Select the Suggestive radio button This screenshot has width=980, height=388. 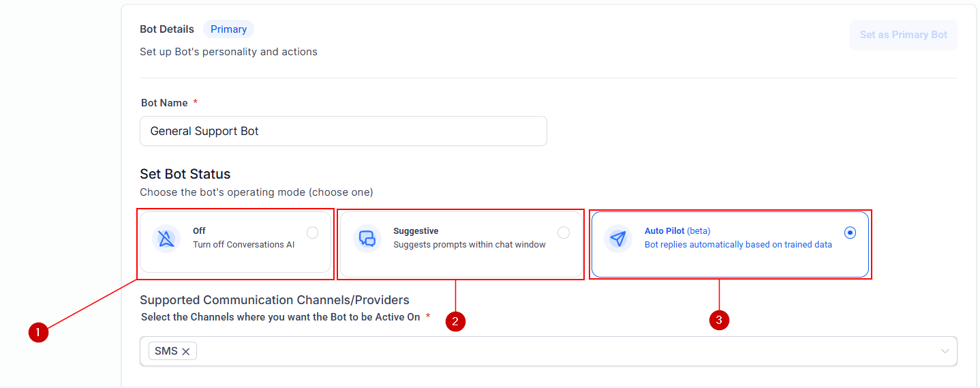point(564,233)
